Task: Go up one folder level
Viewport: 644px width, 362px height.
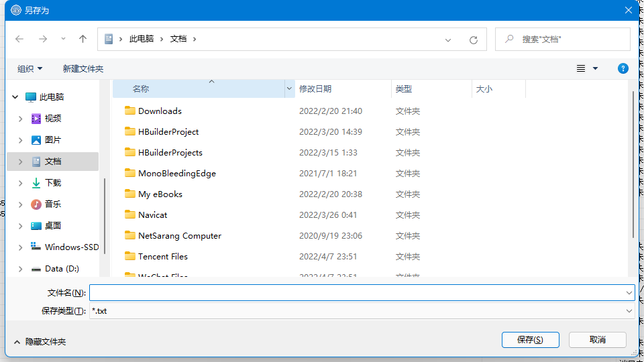Action: (83, 39)
